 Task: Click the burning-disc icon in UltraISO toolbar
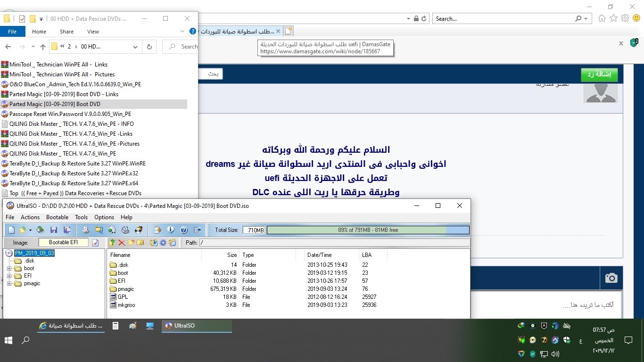139,230
